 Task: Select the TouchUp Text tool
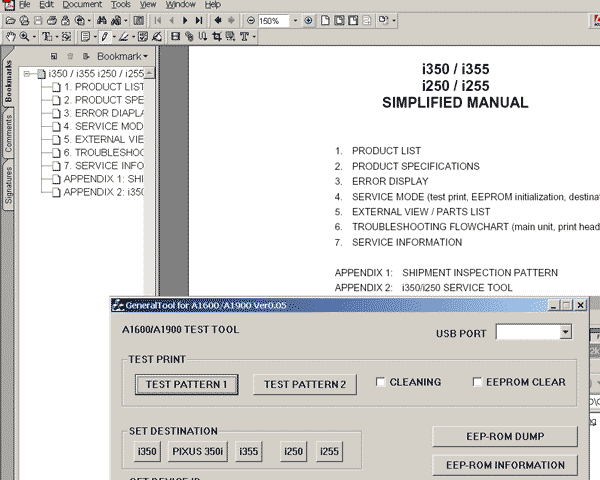244,37
